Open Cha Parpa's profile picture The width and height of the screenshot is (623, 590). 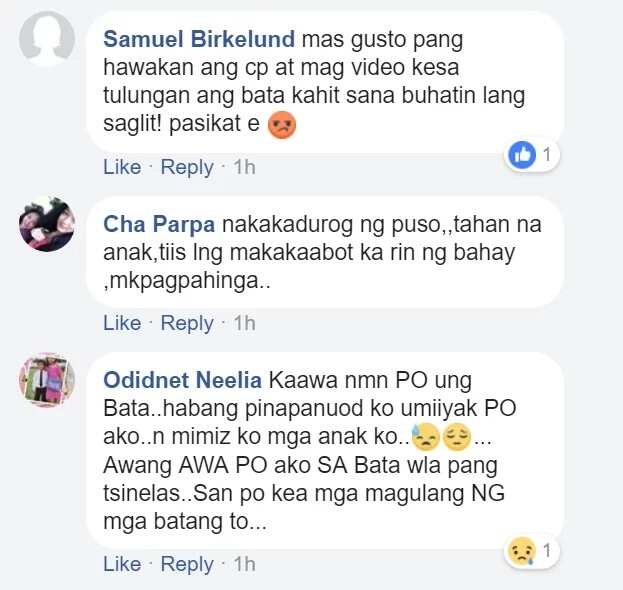click(x=47, y=224)
